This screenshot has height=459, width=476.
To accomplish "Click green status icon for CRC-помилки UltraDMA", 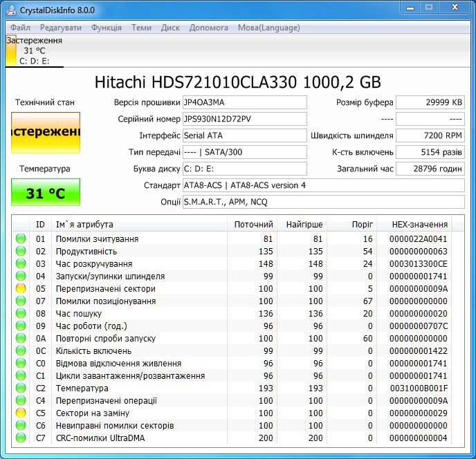I will [21, 438].
